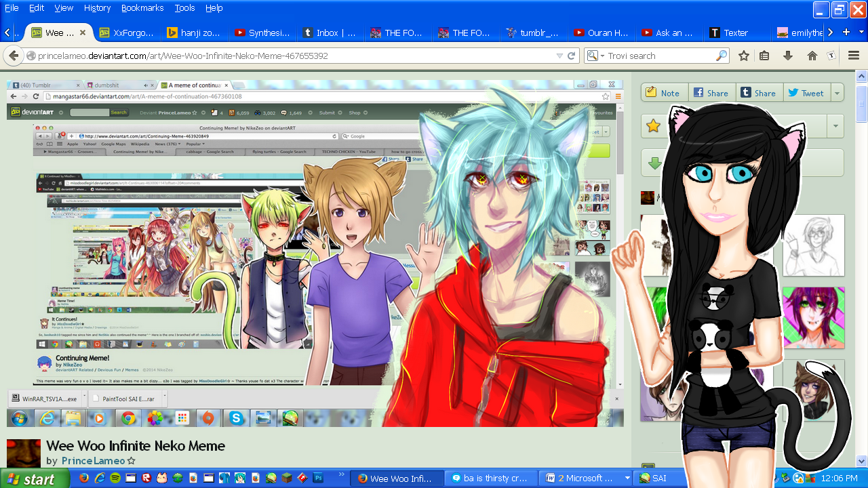Viewport: 868px width, 488px height.
Task: Open the History menu
Action: [x=97, y=8]
